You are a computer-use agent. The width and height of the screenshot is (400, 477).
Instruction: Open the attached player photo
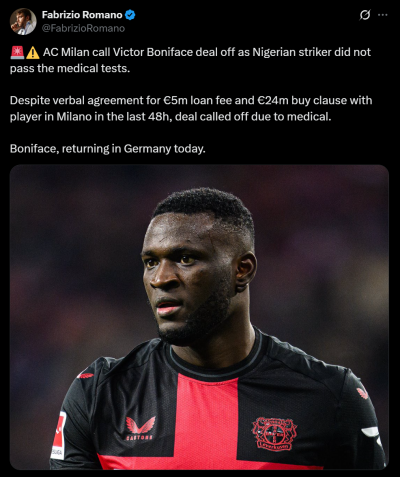click(199, 317)
